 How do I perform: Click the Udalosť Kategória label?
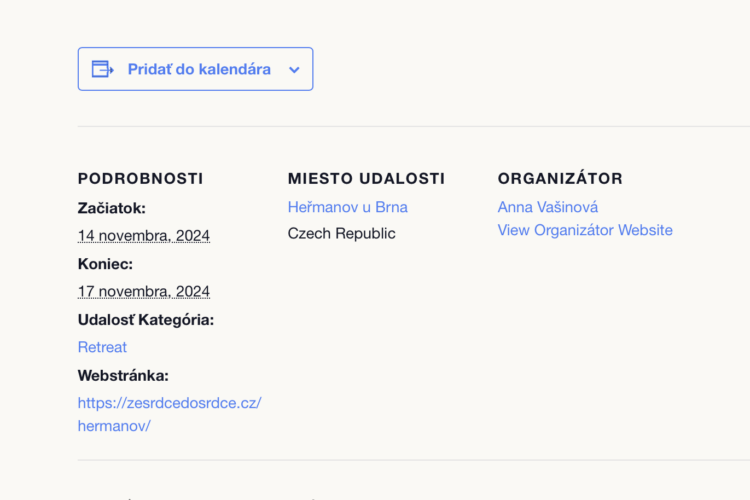point(146,320)
